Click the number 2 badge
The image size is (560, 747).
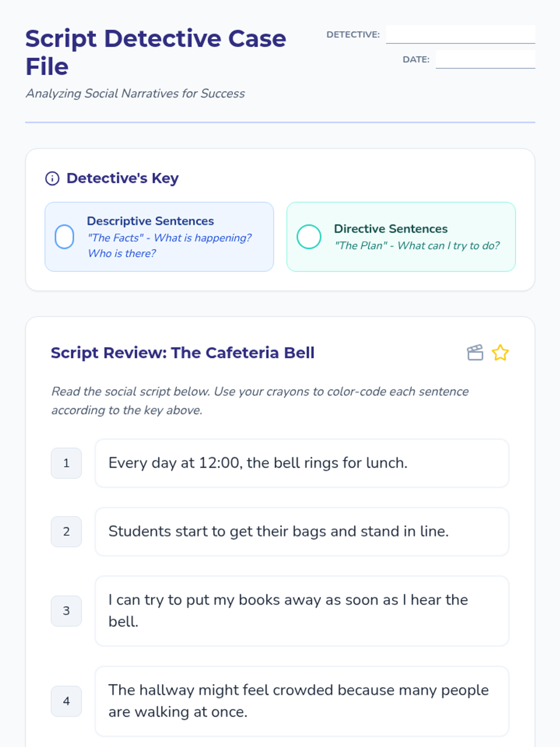[66, 531]
